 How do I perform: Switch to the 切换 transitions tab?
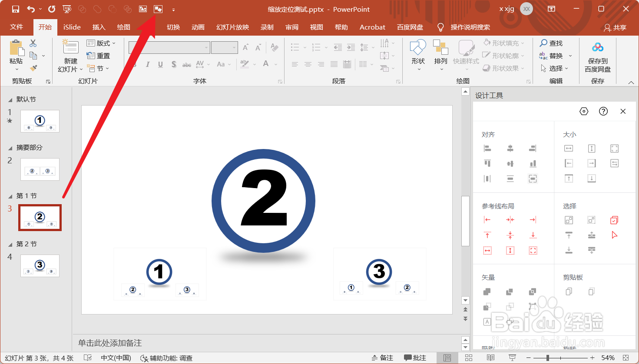point(173,27)
